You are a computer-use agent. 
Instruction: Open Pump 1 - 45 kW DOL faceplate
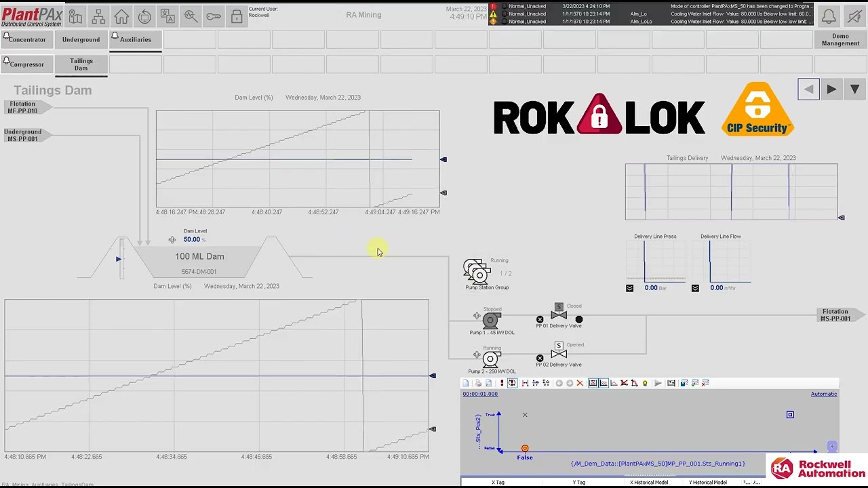coord(491,319)
